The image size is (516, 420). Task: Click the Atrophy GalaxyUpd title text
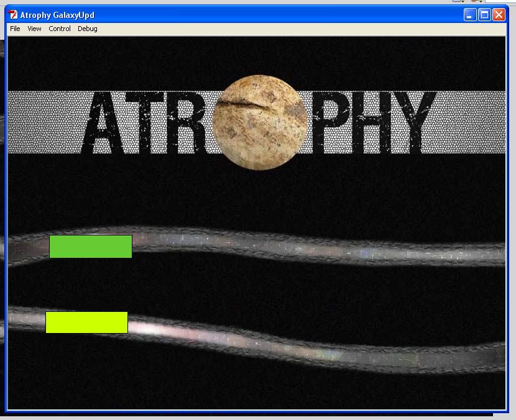click(57, 15)
